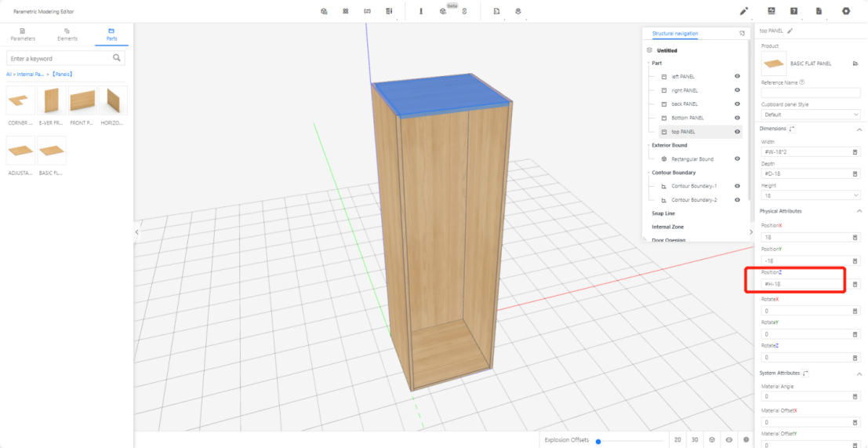Click the pencil edit icon in top toolbar
868x448 pixels.
[744, 11]
